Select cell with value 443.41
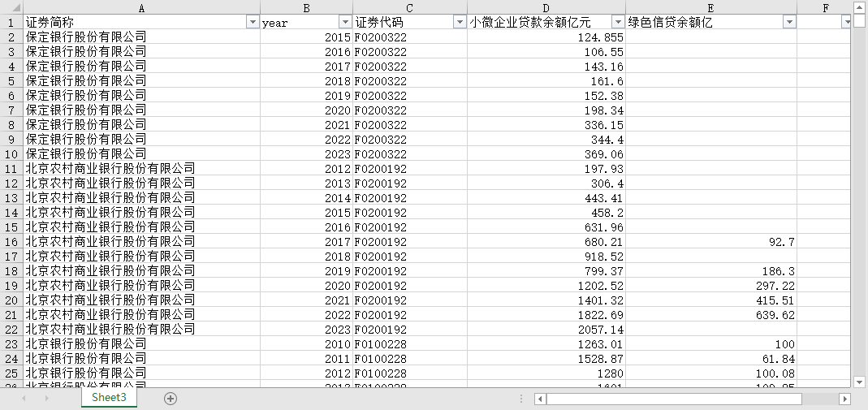868x410 pixels. pyautogui.click(x=546, y=197)
